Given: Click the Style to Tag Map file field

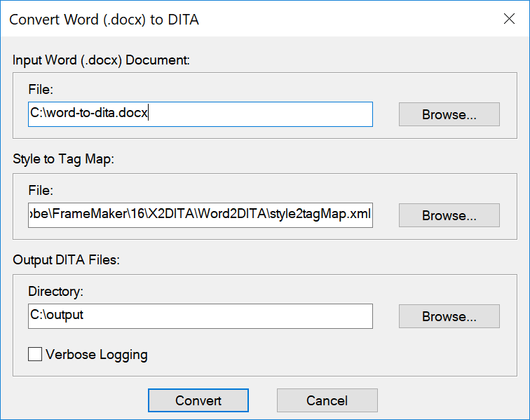Looking at the screenshot, I should tap(200, 215).
